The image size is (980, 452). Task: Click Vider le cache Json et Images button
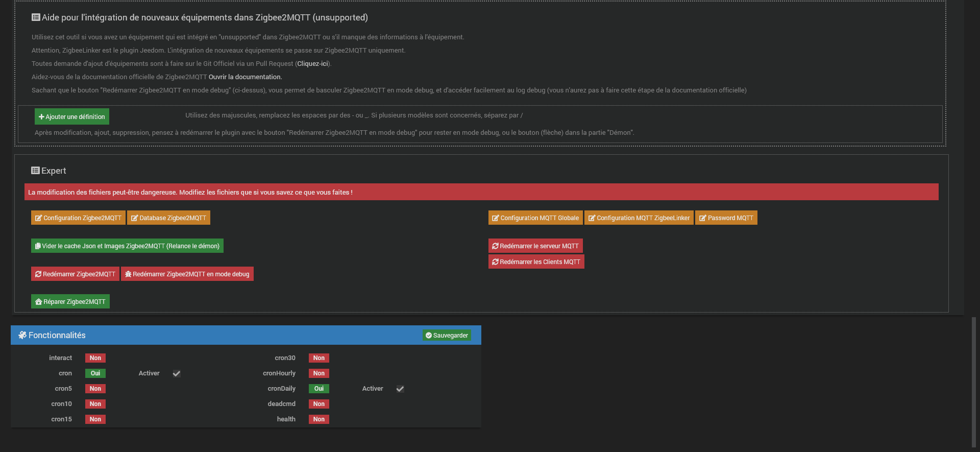tap(127, 246)
